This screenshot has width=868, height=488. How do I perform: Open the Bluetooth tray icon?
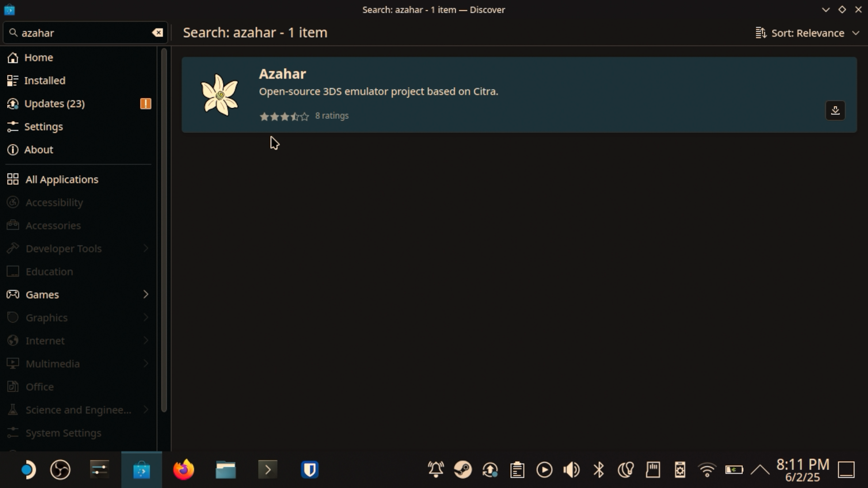click(599, 470)
